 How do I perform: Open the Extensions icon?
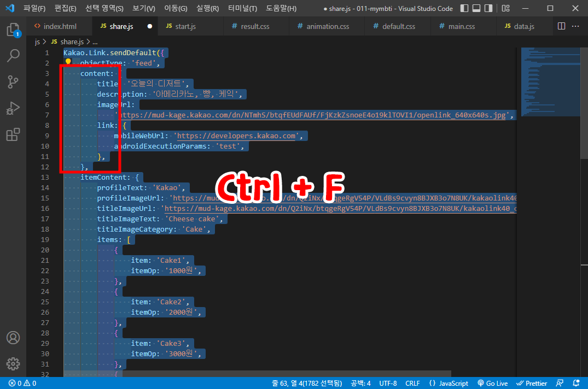point(13,134)
